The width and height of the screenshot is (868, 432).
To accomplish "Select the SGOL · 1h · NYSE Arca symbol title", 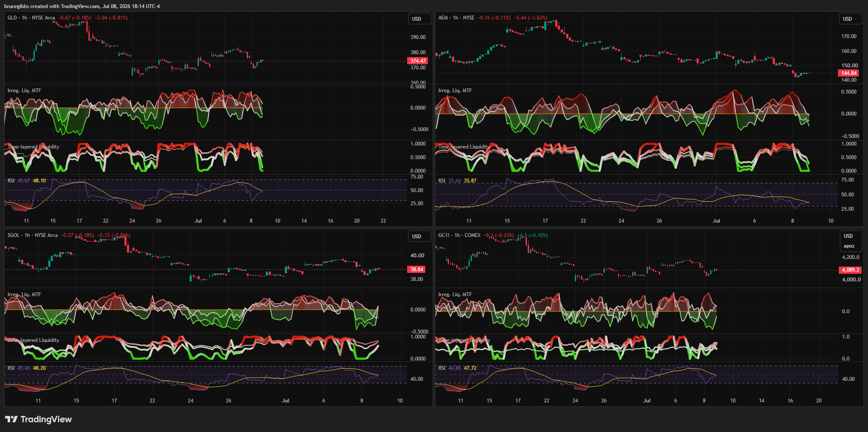I will tap(33, 235).
